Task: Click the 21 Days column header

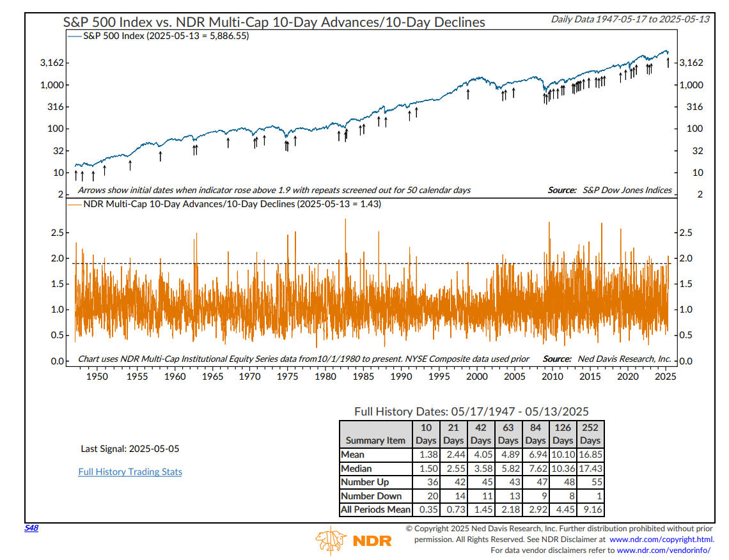Action: (x=453, y=433)
